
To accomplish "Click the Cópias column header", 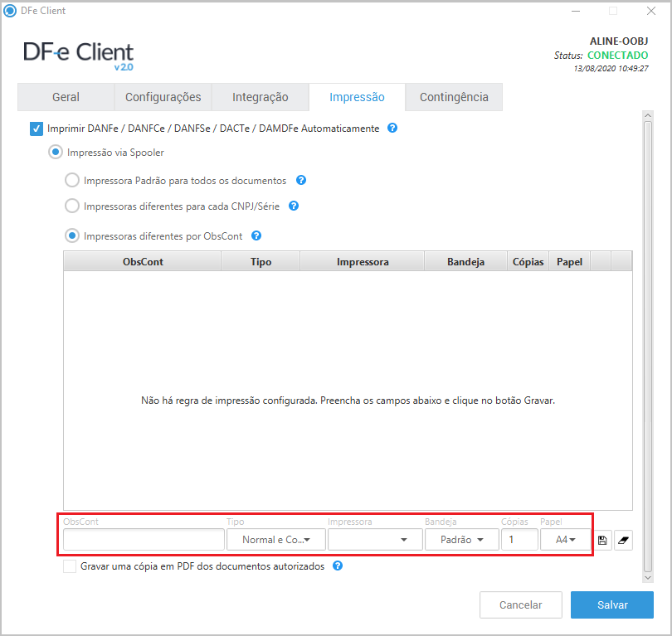I will click(x=528, y=262).
